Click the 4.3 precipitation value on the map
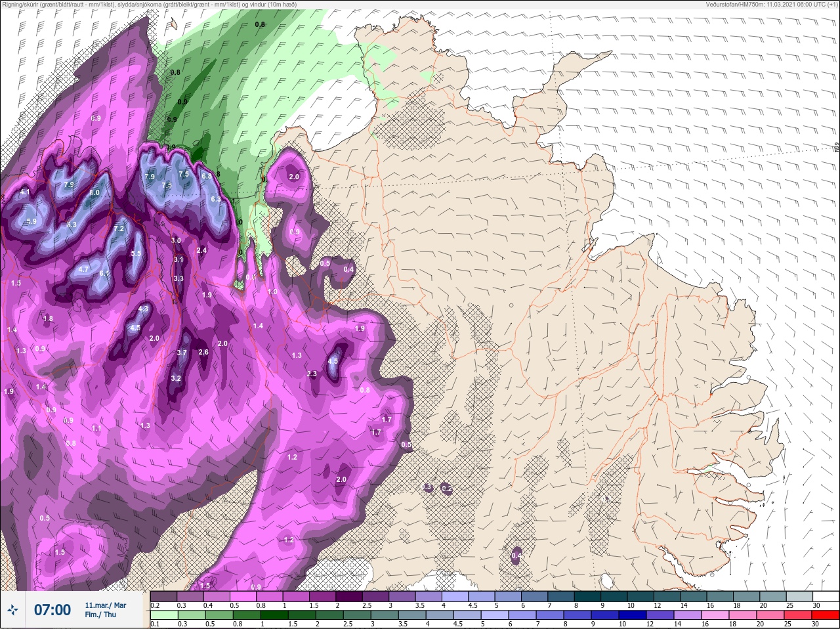This screenshot has height=629, width=840. point(144,308)
